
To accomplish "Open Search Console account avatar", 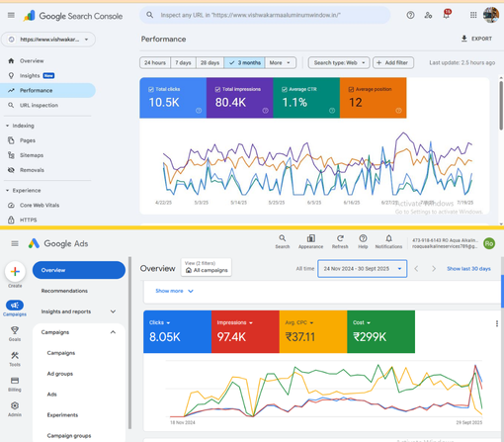I will pyautogui.click(x=491, y=15).
